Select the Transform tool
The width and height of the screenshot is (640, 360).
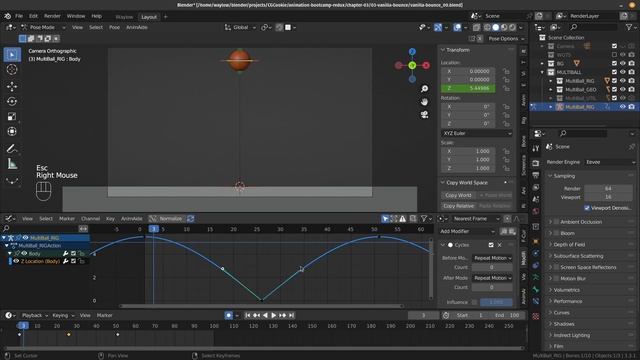pyautogui.click(x=12, y=131)
